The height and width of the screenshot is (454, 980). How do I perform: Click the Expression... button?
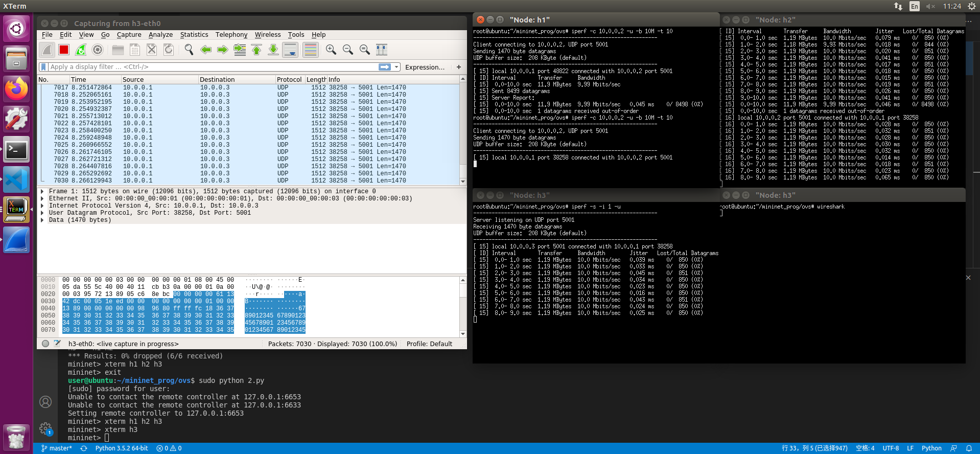pos(425,67)
